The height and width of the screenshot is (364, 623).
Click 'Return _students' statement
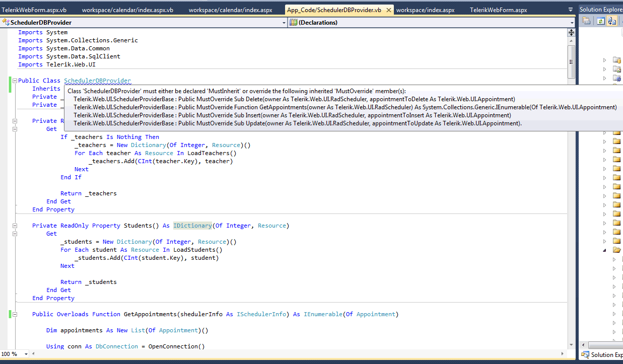pyautogui.click(x=89, y=282)
